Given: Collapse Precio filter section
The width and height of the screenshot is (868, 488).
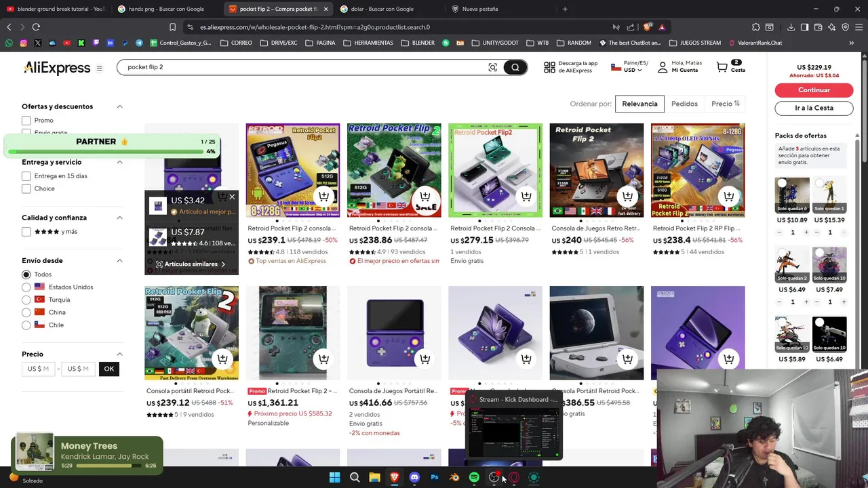Looking at the screenshot, I should pos(119,354).
